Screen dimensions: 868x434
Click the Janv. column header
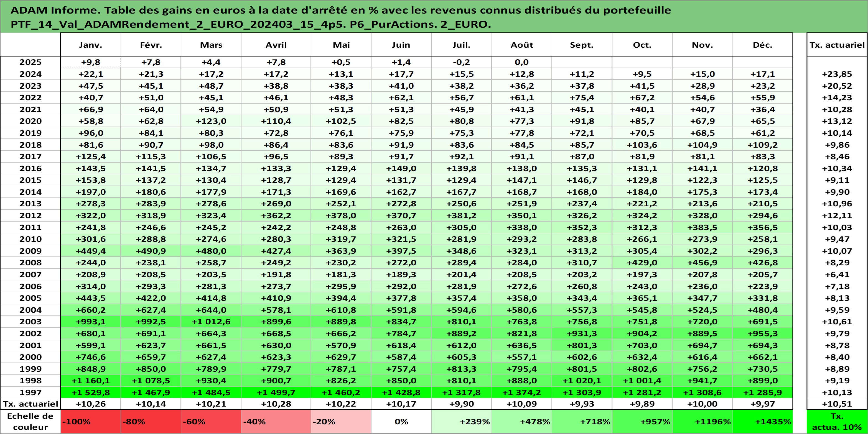coord(91,45)
